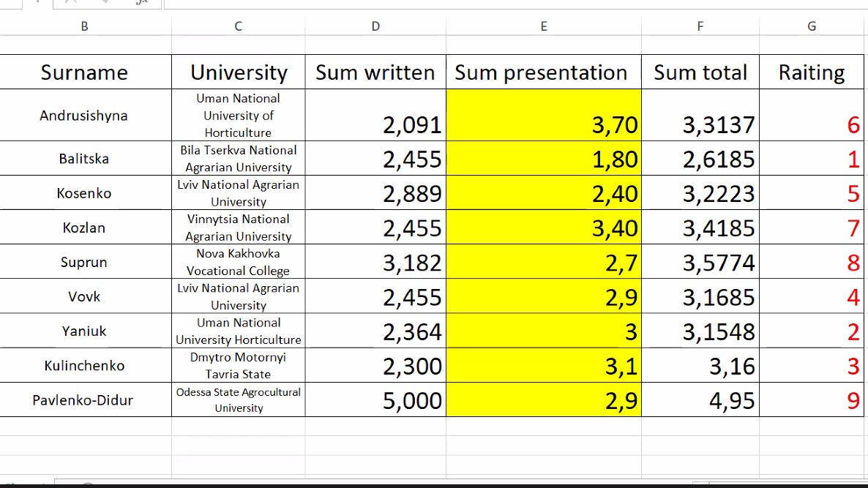868x488 pixels.
Task: Select the Nova Kakhovka Vocational College cell
Action: 239,262
